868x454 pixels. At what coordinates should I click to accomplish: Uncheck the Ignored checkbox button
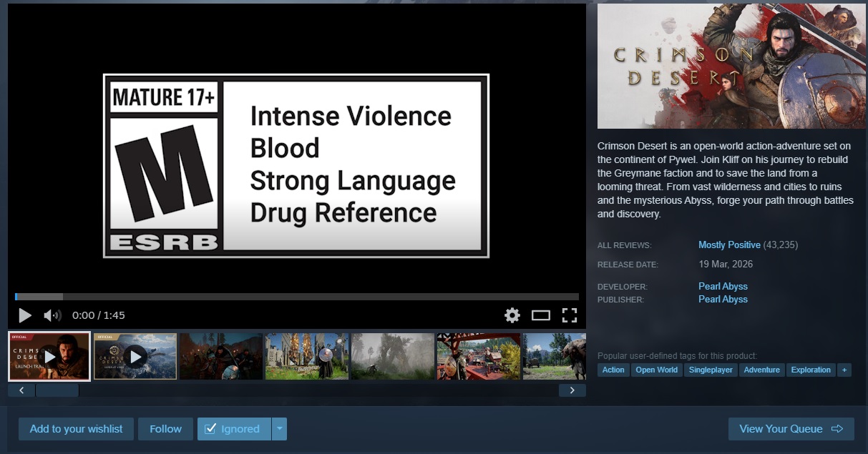pyautogui.click(x=234, y=429)
